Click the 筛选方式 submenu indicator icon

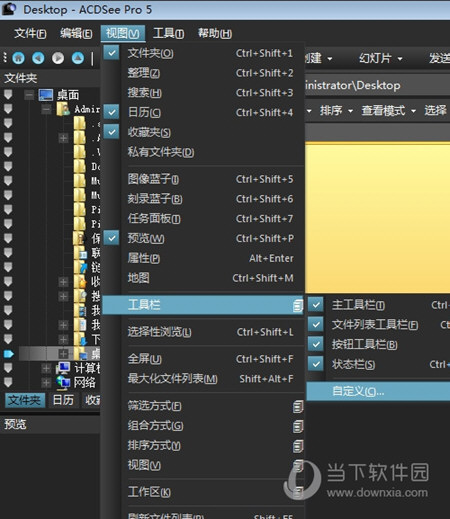pos(298,406)
